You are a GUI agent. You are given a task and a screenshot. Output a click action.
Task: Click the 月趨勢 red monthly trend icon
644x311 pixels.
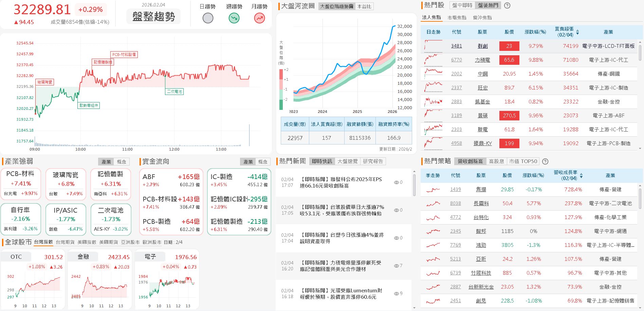click(259, 18)
